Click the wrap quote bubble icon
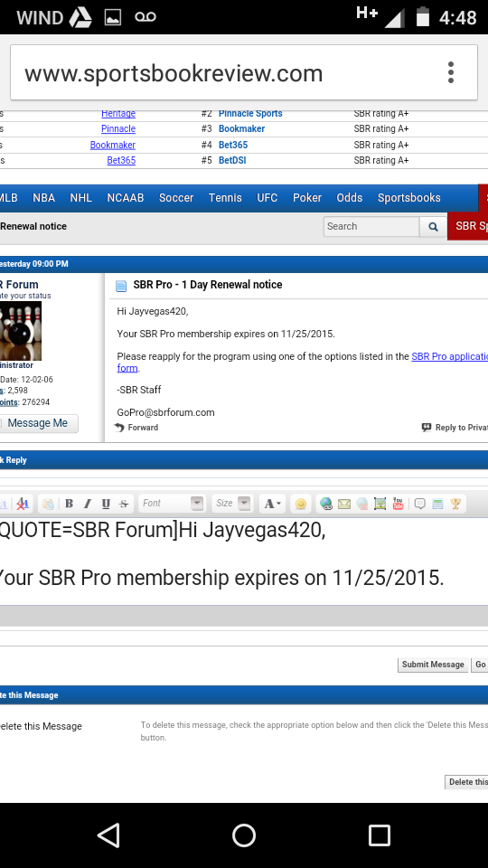The height and width of the screenshot is (868, 488). [420, 504]
